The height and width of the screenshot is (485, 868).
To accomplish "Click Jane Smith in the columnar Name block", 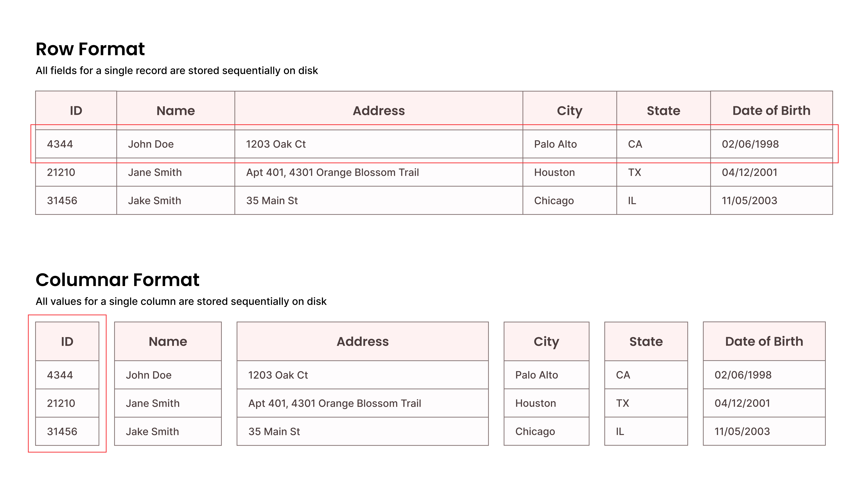I will pos(153,403).
